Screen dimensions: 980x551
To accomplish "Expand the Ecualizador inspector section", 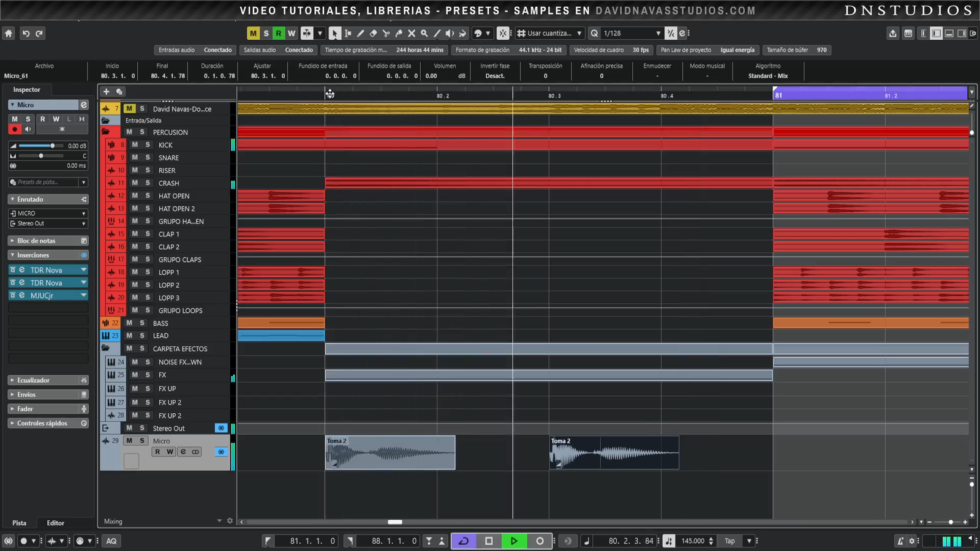I will [x=34, y=380].
